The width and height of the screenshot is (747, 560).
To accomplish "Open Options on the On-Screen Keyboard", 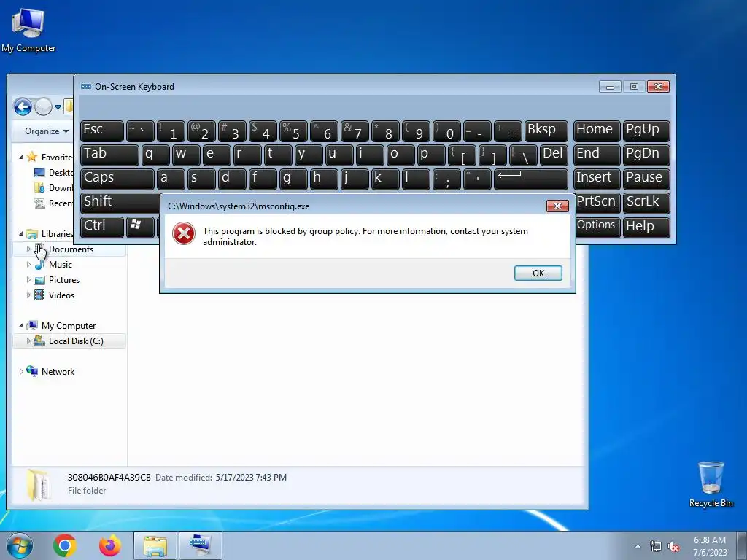I will click(x=597, y=226).
